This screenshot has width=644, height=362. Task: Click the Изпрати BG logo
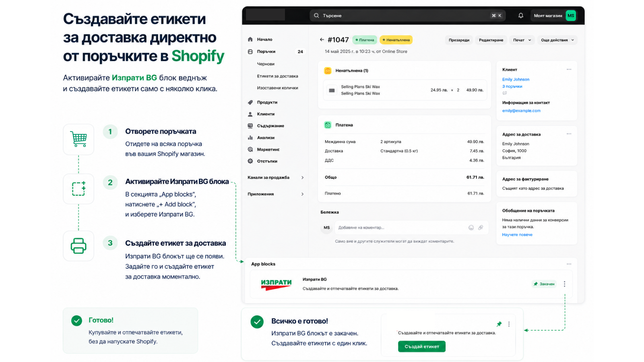(276, 284)
